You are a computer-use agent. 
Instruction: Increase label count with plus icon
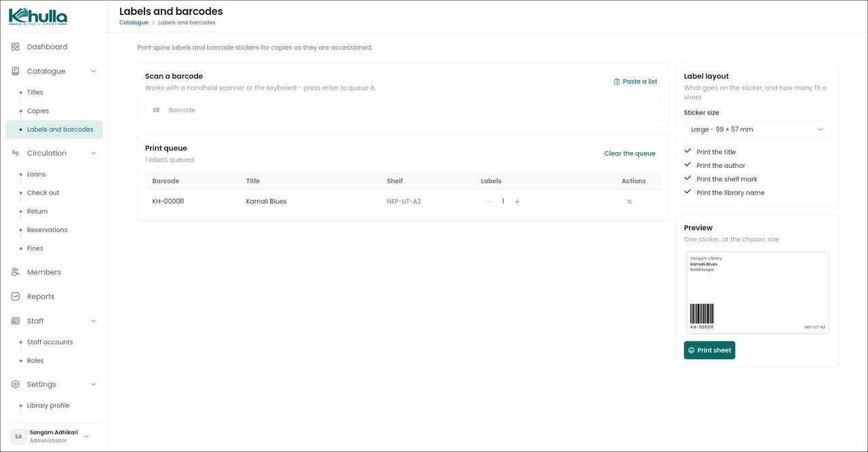(517, 202)
